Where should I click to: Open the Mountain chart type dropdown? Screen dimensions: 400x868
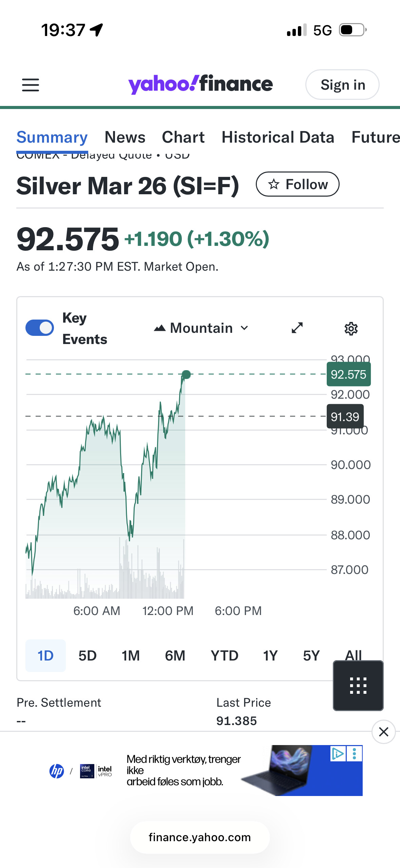(202, 328)
